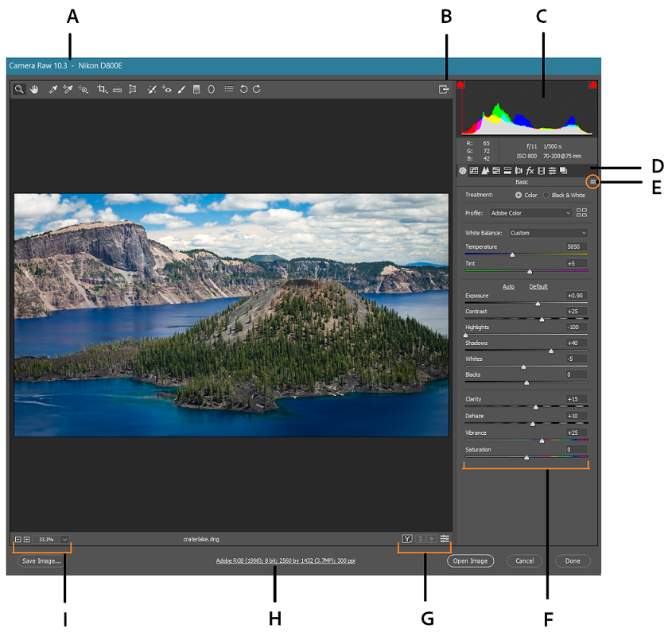Switch to the HSL Adjustments tab
The height and width of the screenshot is (636, 672).
[496, 171]
